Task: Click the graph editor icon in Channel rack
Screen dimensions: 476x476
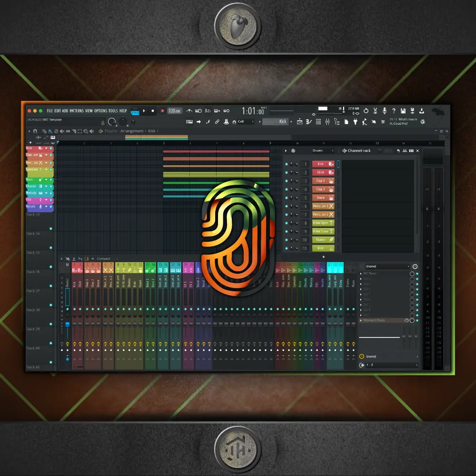Action: 404,151
